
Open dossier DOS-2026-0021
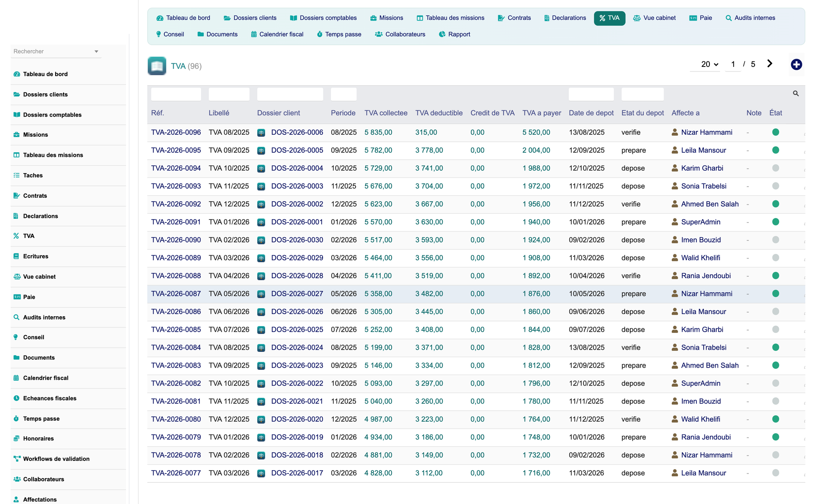[297, 402]
